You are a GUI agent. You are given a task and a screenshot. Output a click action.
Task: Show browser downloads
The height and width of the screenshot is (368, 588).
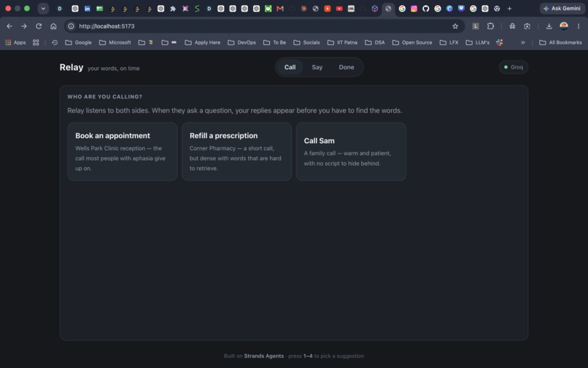pos(549,26)
